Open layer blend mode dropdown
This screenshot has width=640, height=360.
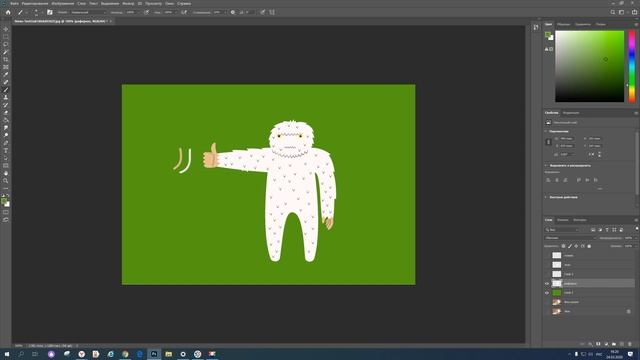[570, 238]
